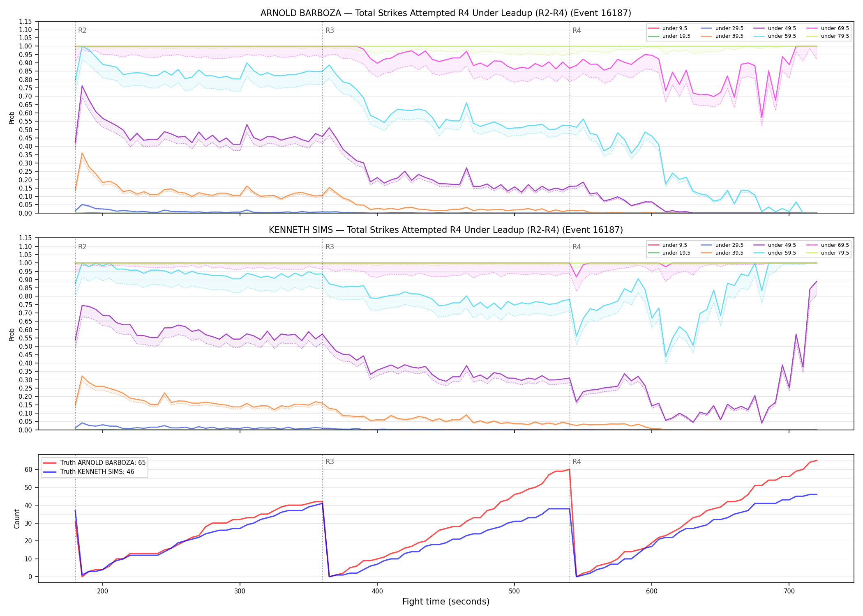The height and width of the screenshot is (616, 863).
Task: Click the 0.50 tick label on Barboza chart
Action: click(25, 130)
